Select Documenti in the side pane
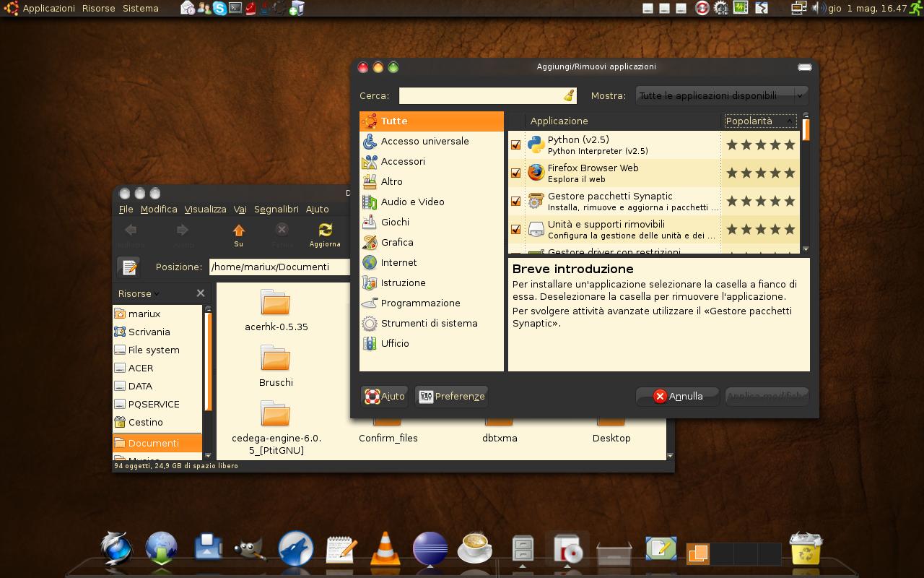Image resolution: width=924 pixels, height=578 pixels. click(x=157, y=443)
